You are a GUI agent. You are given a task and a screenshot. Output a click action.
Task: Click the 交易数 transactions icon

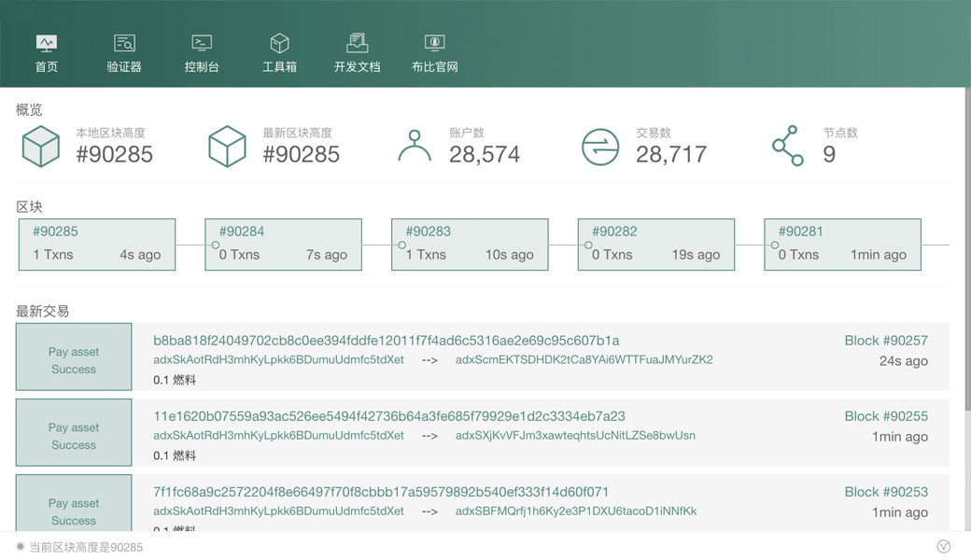pos(600,147)
